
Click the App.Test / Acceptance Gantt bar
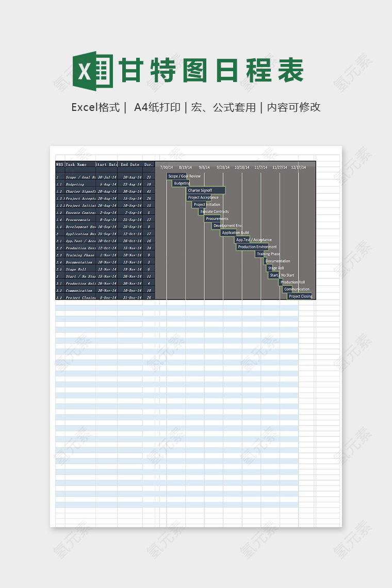point(242,240)
